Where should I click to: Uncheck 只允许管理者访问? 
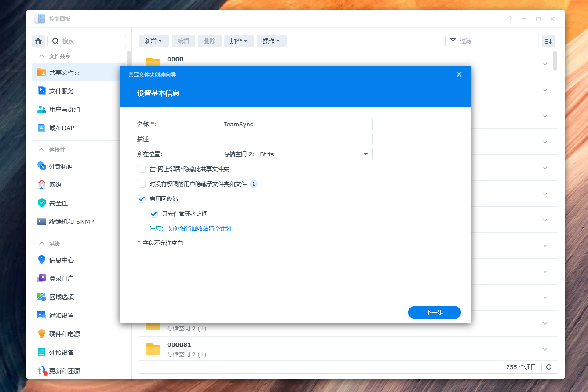pyautogui.click(x=154, y=214)
